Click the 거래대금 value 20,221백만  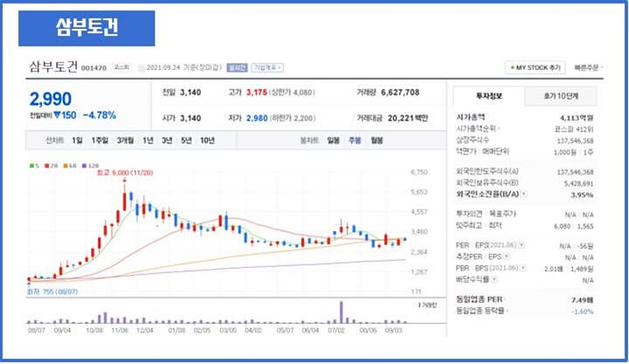408,118
